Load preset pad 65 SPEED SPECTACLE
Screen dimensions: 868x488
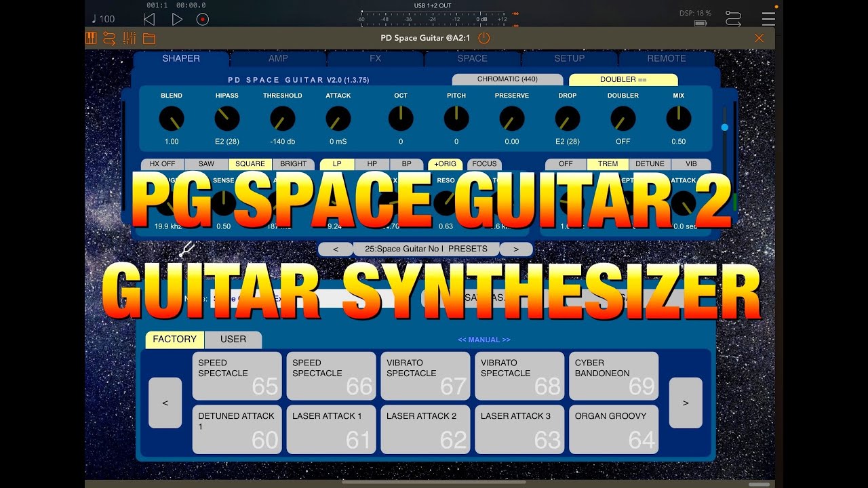[x=237, y=375]
